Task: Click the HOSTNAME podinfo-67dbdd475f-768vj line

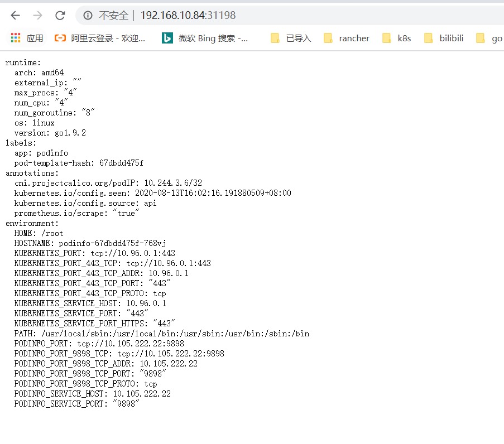Action: pyautogui.click(x=90, y=243)
